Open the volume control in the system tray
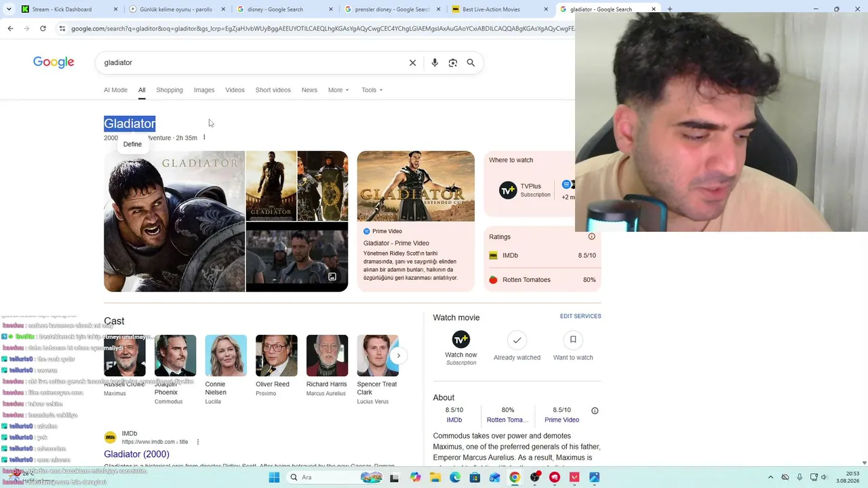 (826, 477)
